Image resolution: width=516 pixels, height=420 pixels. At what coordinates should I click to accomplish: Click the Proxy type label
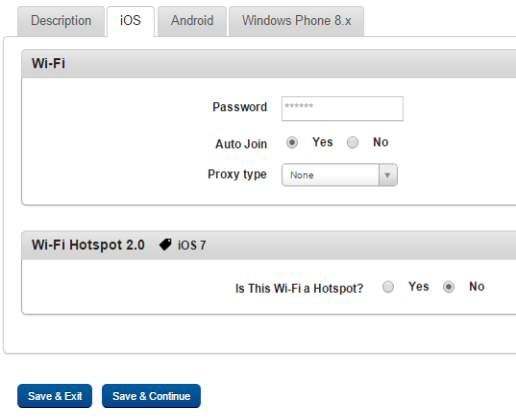pos(237,174)
